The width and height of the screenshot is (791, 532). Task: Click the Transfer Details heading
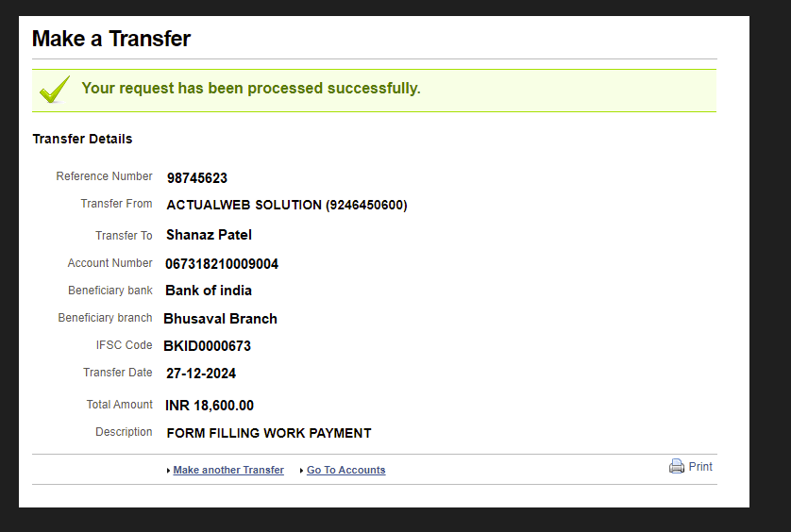click(82, 139)
